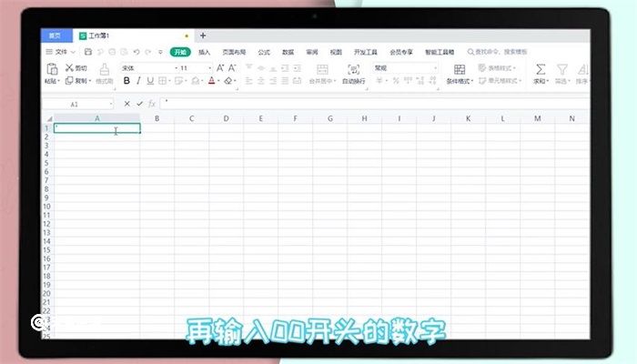Viewport: 637px width, 364px height.
Task: Click the print icon in quick toolbar
Action: point(112,52)
